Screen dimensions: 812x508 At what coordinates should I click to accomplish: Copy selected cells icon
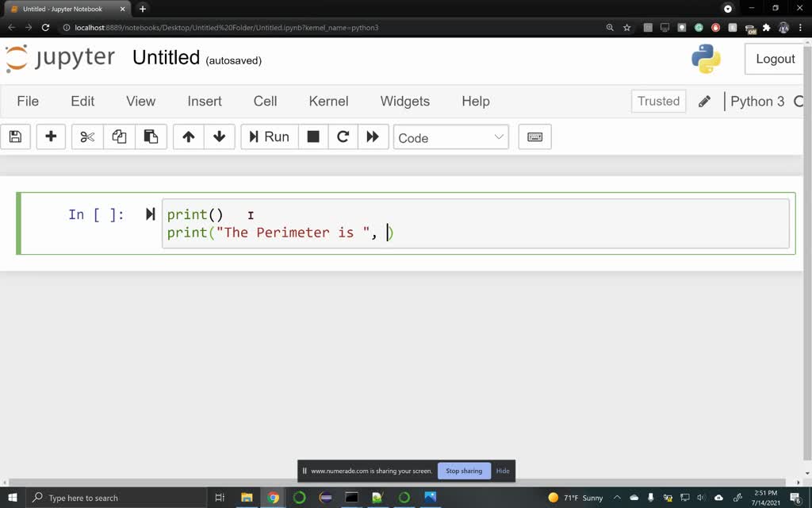119,137
